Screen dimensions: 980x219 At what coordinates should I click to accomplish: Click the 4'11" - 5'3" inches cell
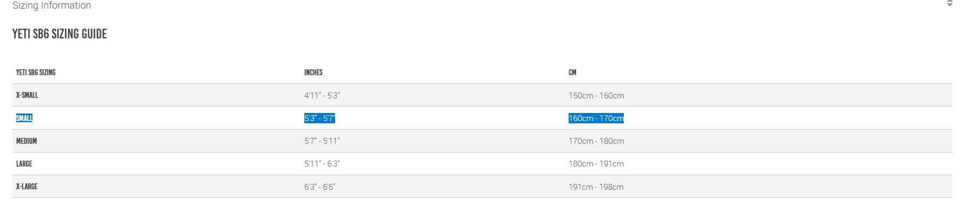tap(322, 96)
